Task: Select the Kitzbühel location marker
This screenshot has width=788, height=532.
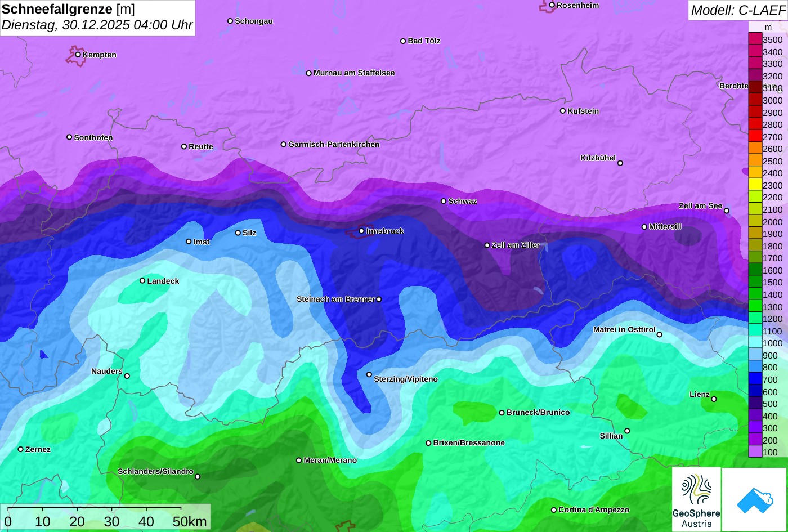Action: [620, 163]
